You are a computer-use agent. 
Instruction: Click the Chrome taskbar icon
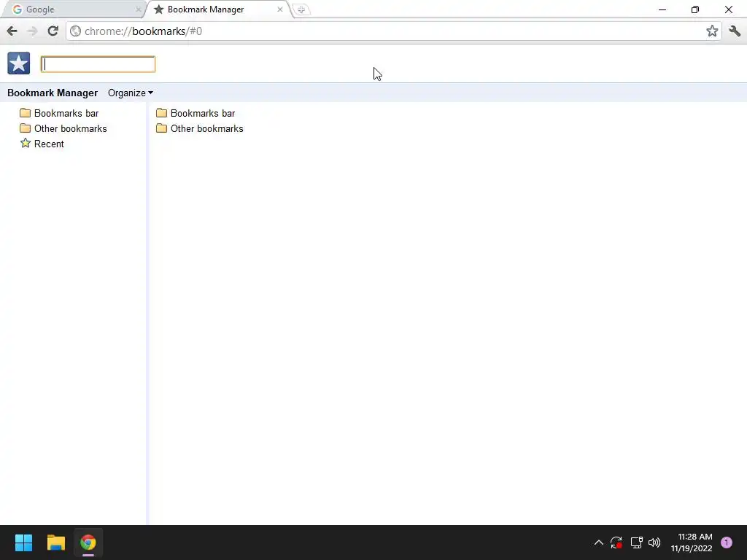click(x=88, y=542)
